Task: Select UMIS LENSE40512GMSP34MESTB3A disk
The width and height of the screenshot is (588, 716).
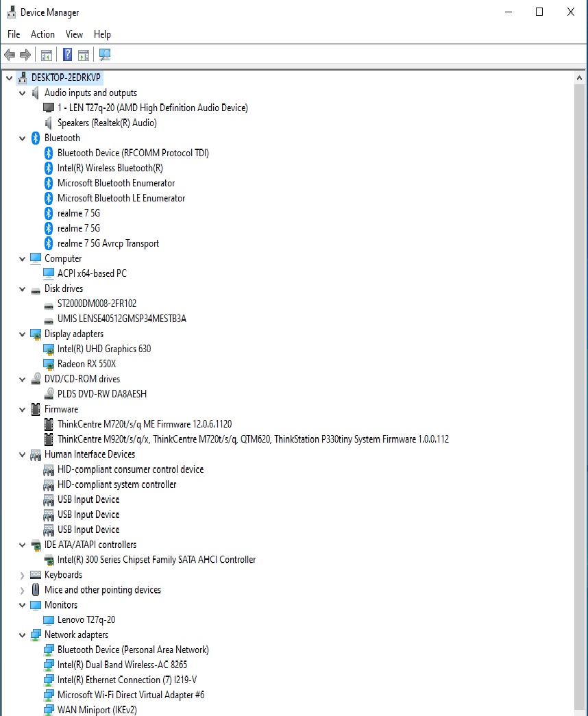Action: click(122, 319)
